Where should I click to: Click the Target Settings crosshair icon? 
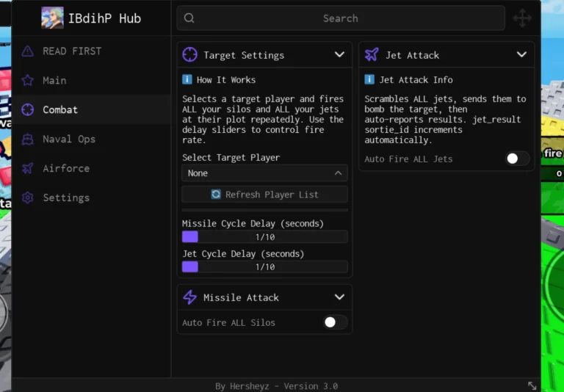[x=190, y=54]
